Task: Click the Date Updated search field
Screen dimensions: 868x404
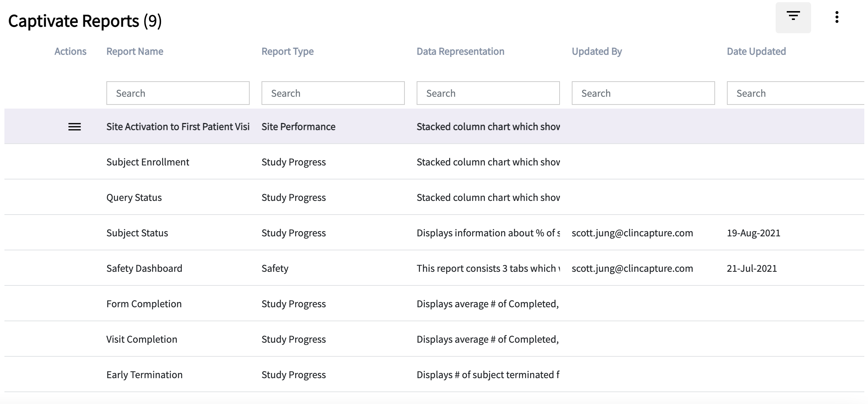Action: pos(796,93)
